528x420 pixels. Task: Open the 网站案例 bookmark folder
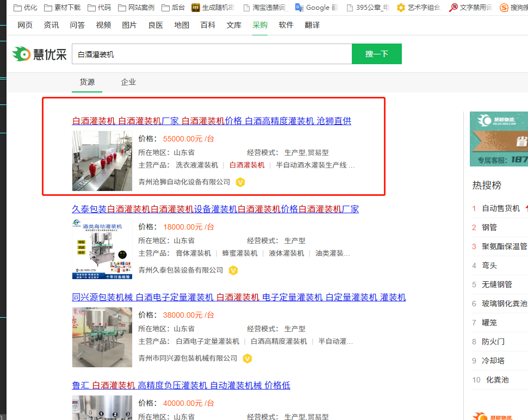136,8
